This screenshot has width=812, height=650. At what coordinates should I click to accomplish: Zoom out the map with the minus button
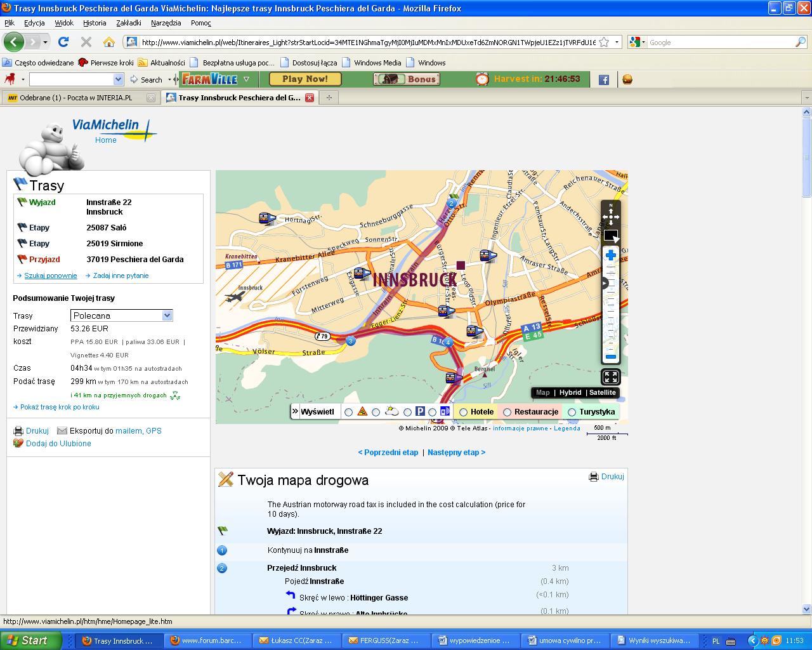pos(610,357)
